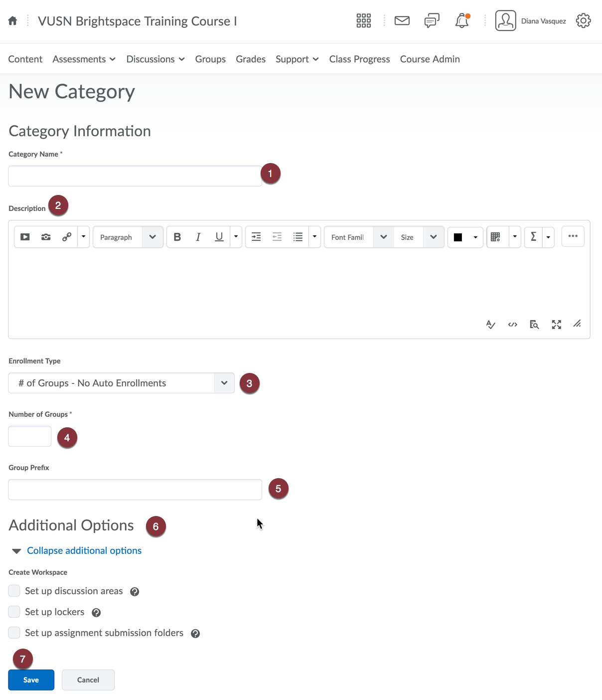The height and width of the screenshot is (700, 602).
Task: Open the mail envelope icon
Action: click(x=402, y=21)
